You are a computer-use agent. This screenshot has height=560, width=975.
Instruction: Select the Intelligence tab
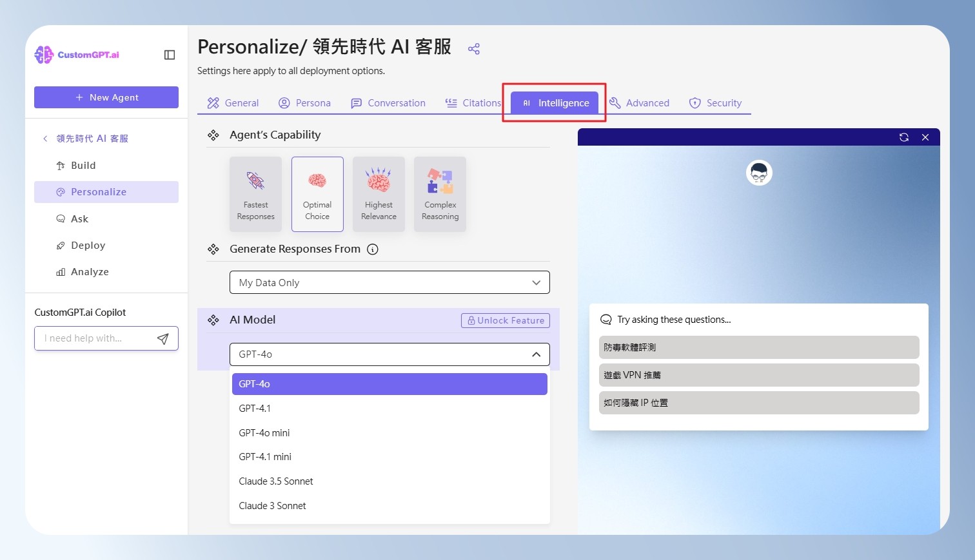(x=555, y=103)
